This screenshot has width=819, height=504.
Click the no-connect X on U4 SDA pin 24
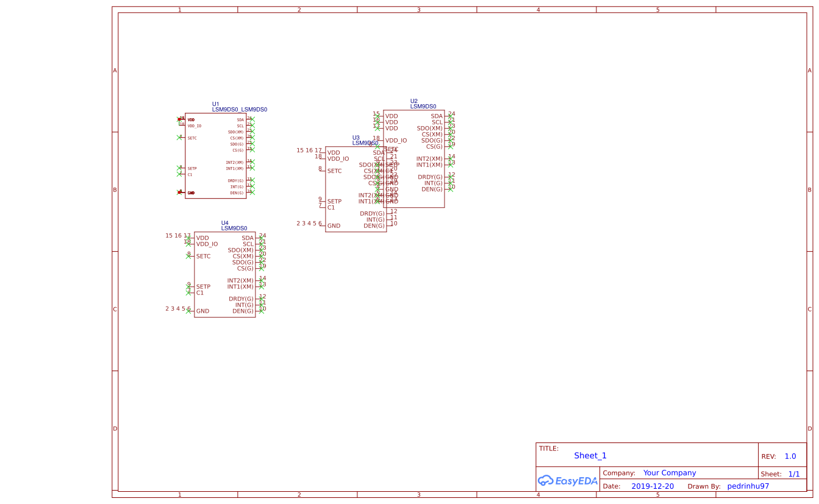[x=262, y=238]
